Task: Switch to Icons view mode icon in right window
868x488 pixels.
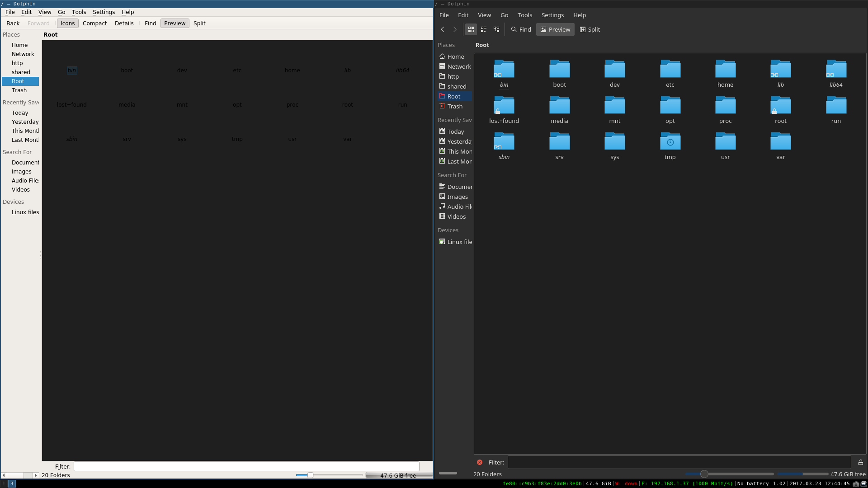Action: (x=471, y=29)
